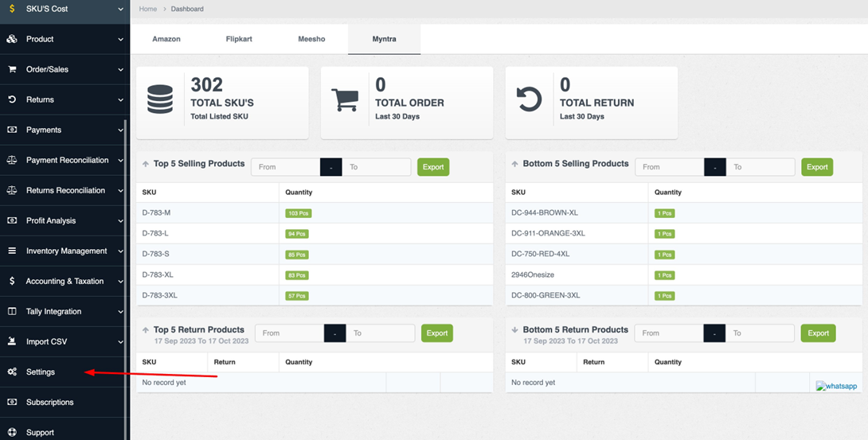Click the refresh icon on Total Return card
Viewport: 868px width, 440px height.
point(530,100)
